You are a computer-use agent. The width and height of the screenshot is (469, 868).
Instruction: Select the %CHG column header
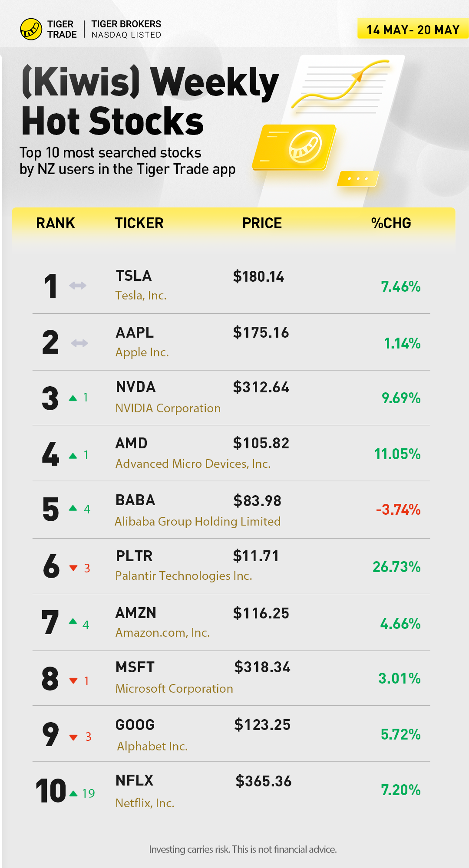tap(391, 223)
